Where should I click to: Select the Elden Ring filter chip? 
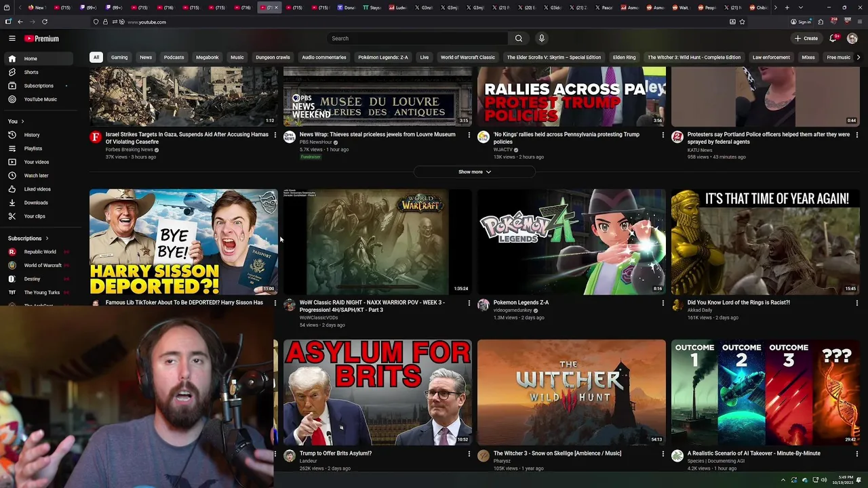coord(624,58)
